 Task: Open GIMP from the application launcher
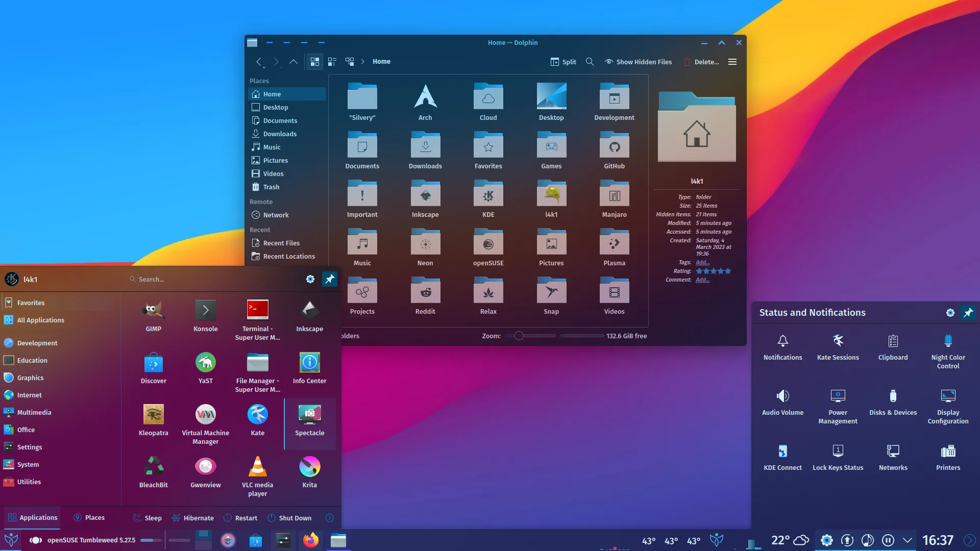point(153,315)
